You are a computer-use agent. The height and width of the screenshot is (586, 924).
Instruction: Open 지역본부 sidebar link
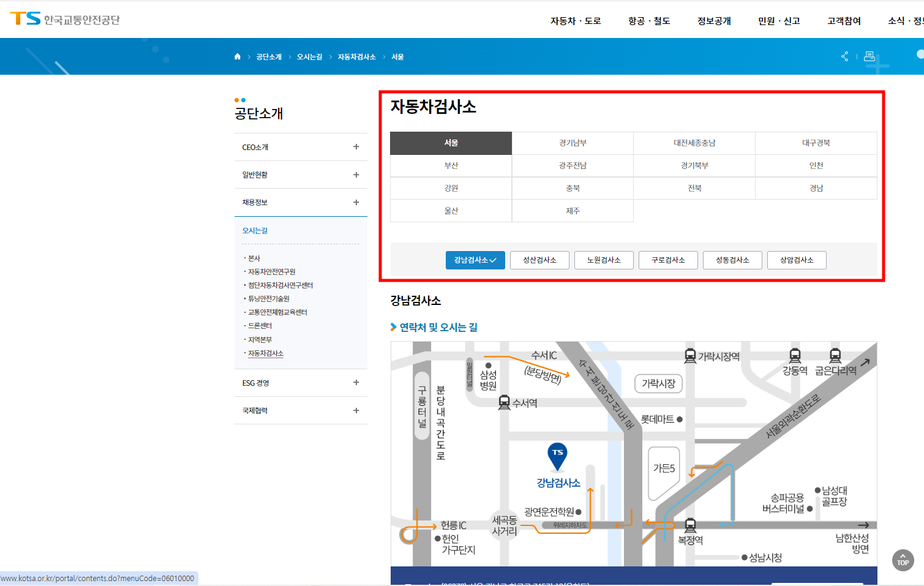[x=260, y=340]
